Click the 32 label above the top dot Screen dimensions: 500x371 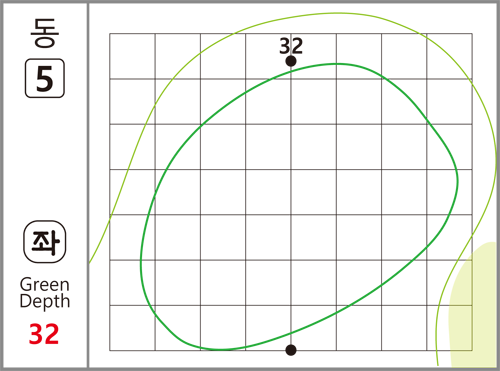click(x=291, y=46)
